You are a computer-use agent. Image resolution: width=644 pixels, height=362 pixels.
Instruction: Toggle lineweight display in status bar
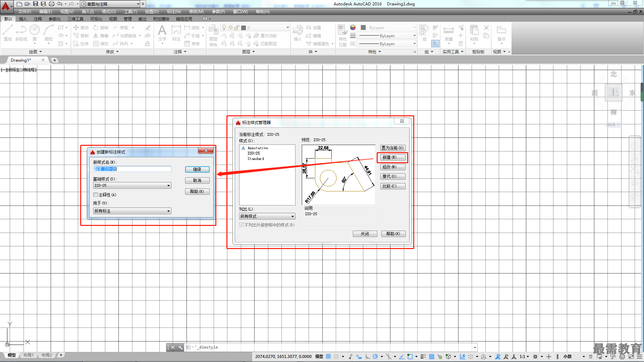(x=423, y=357)
